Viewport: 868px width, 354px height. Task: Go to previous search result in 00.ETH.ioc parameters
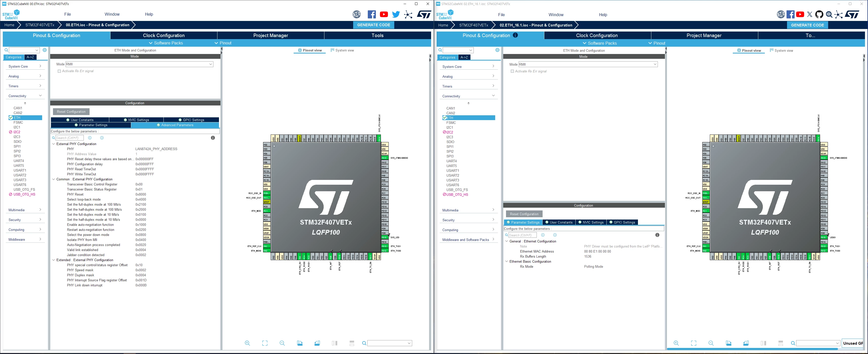point(90,138)
